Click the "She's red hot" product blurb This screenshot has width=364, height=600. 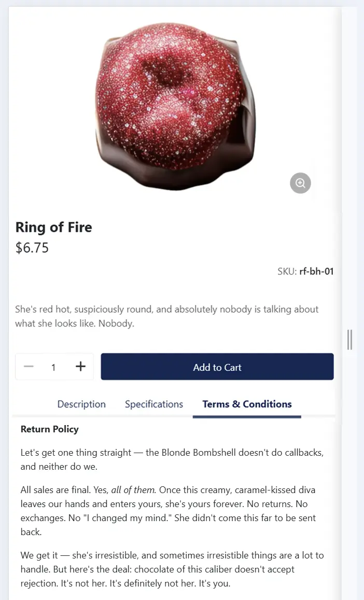[x=167, y=316]
